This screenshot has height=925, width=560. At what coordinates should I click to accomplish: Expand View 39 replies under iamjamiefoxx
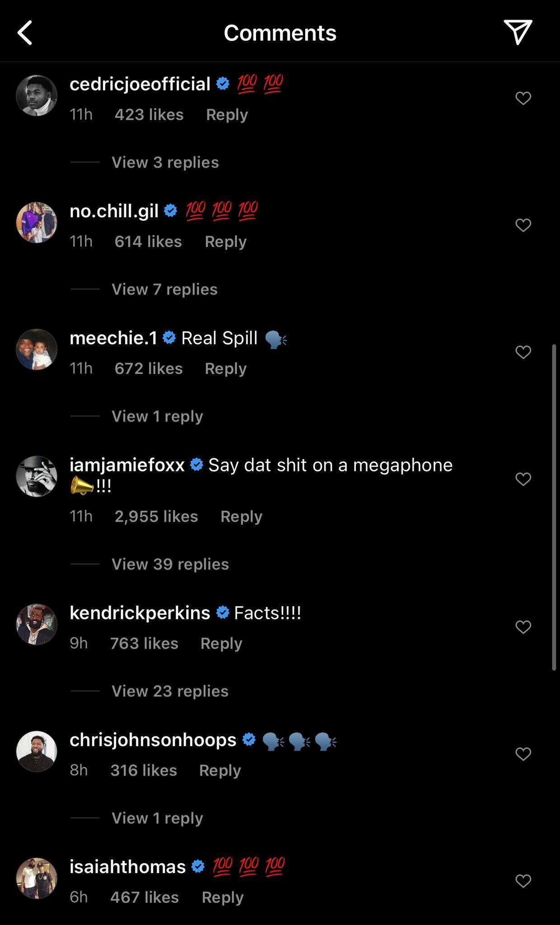click(170, 564)
